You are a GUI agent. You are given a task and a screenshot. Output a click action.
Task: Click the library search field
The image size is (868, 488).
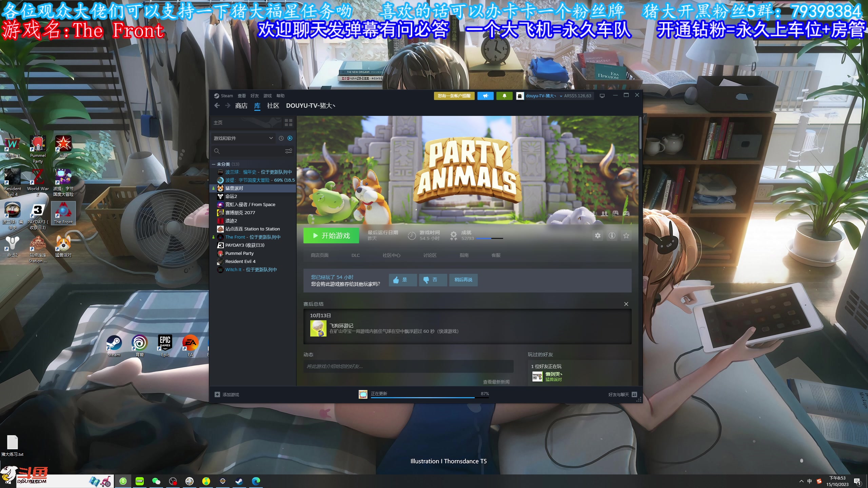point(248,151)
